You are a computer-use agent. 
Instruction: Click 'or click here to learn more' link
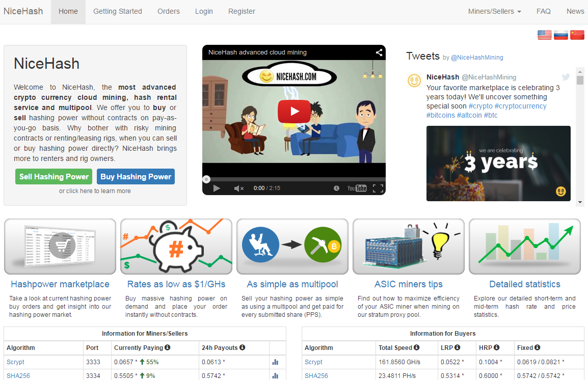pos(95,191)
